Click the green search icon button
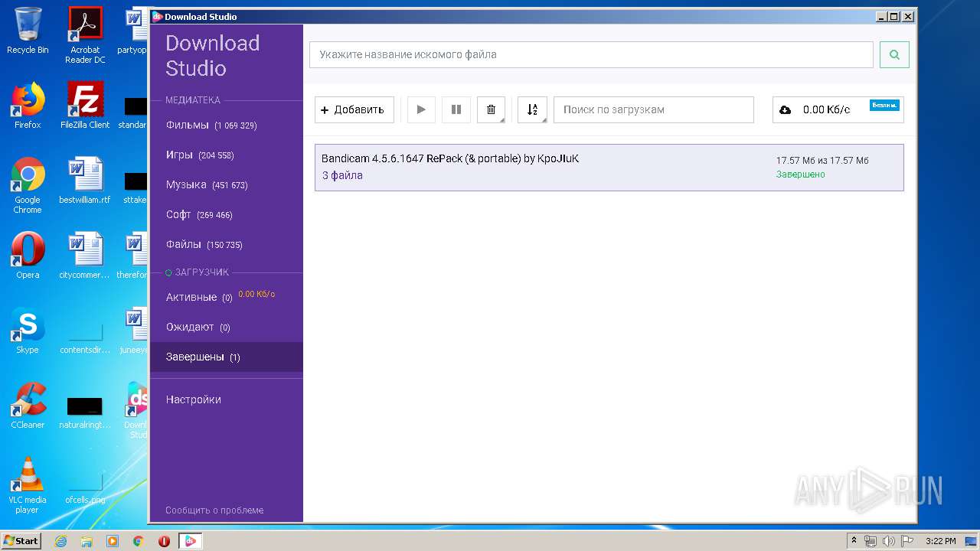This screenshot has width=980, height=551. click(x=894, y=54)
